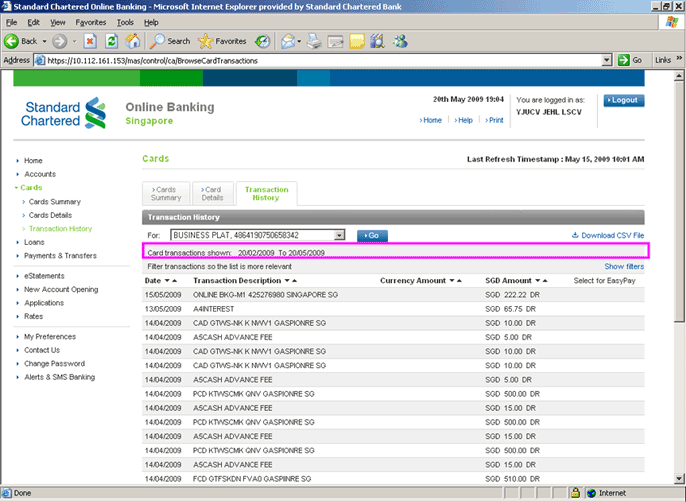Open the Edit menu
686x502 pixels.
tap(33, 22)
